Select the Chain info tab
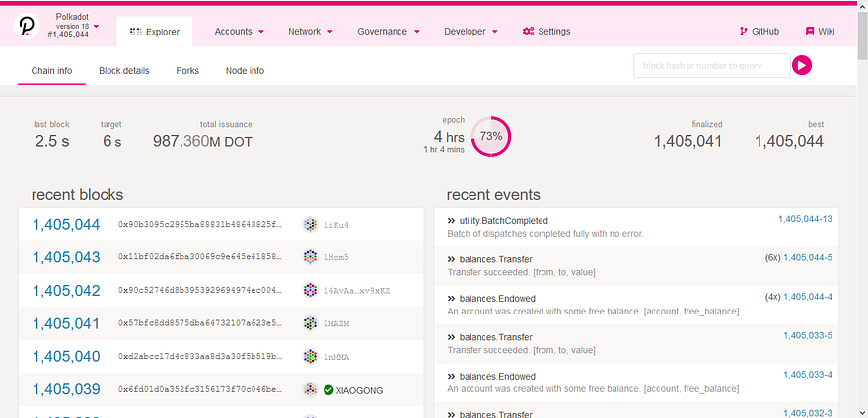This screenshot has height=418, width=868. pyautogui.click(x=51, y=71)
